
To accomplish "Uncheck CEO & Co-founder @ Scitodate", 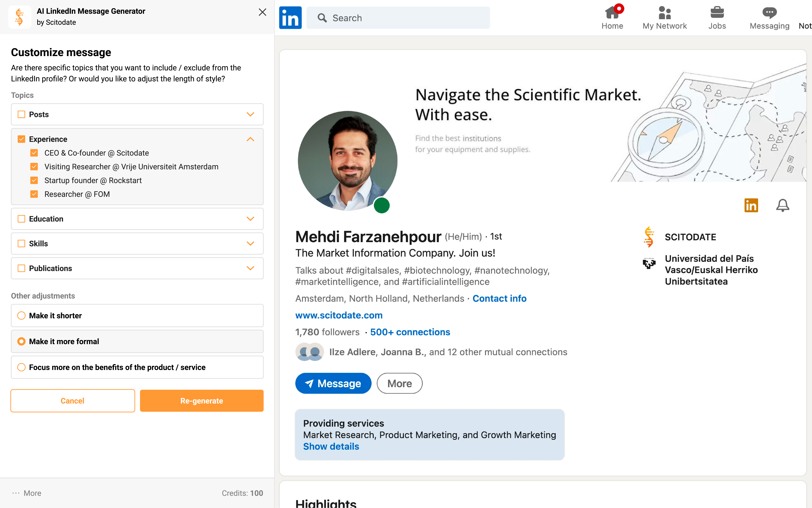I will point(34,153).
